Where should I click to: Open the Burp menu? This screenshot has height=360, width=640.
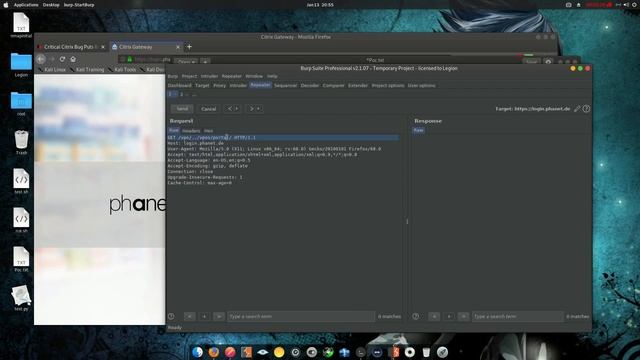[173, 76]
